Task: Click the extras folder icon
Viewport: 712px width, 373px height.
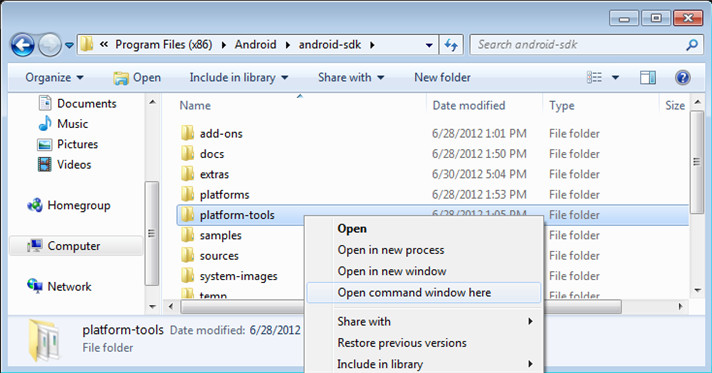Action: pos(187,174)
